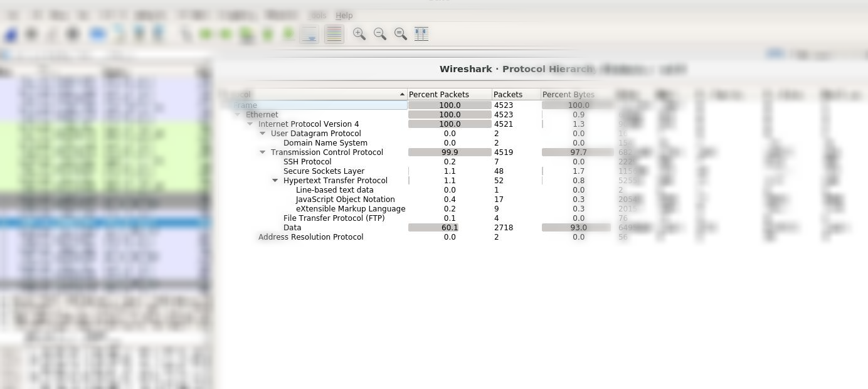Image resolution: width=868 pixels, height=389 pixels.
Task: Collapse the Internet Protocol Version 4 node
Action: coord(250,124)
